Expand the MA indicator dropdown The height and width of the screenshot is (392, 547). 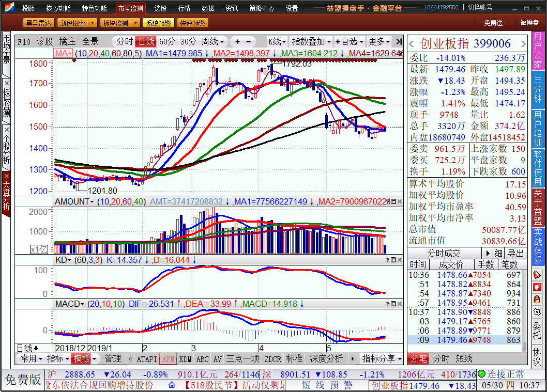(64, 54)
